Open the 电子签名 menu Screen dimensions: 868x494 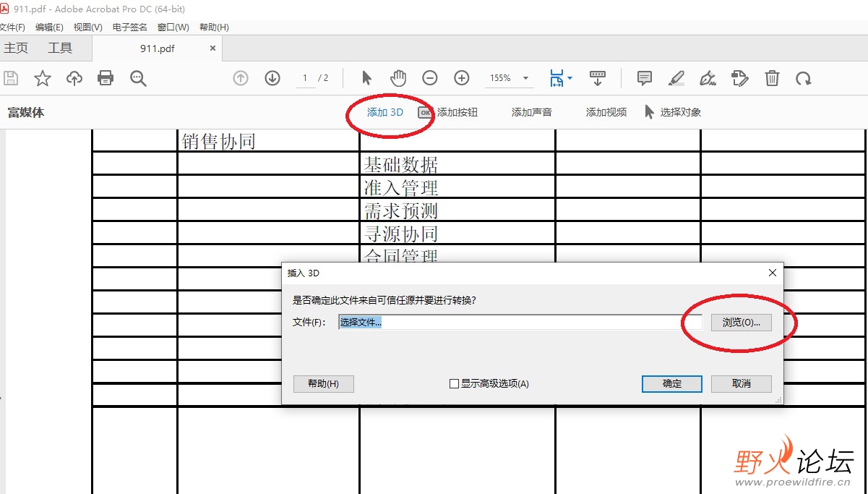coord(130,27)
